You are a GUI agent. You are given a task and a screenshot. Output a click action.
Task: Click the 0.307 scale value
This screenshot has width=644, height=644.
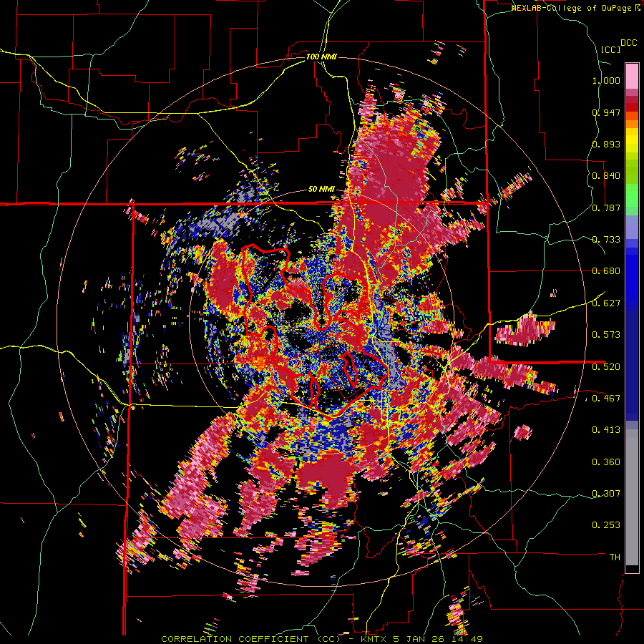pos(606,493)
